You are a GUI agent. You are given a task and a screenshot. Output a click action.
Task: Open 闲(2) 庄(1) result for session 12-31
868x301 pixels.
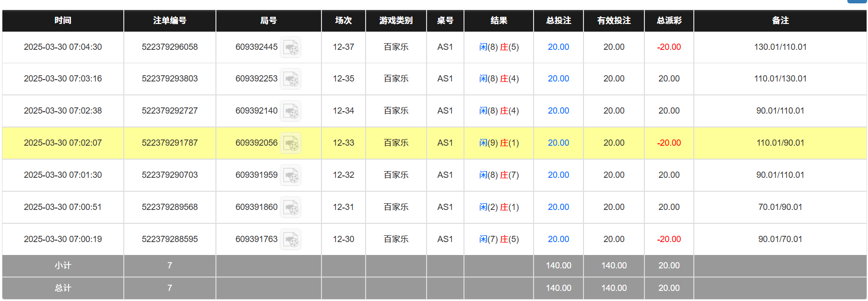coord(499,207)
